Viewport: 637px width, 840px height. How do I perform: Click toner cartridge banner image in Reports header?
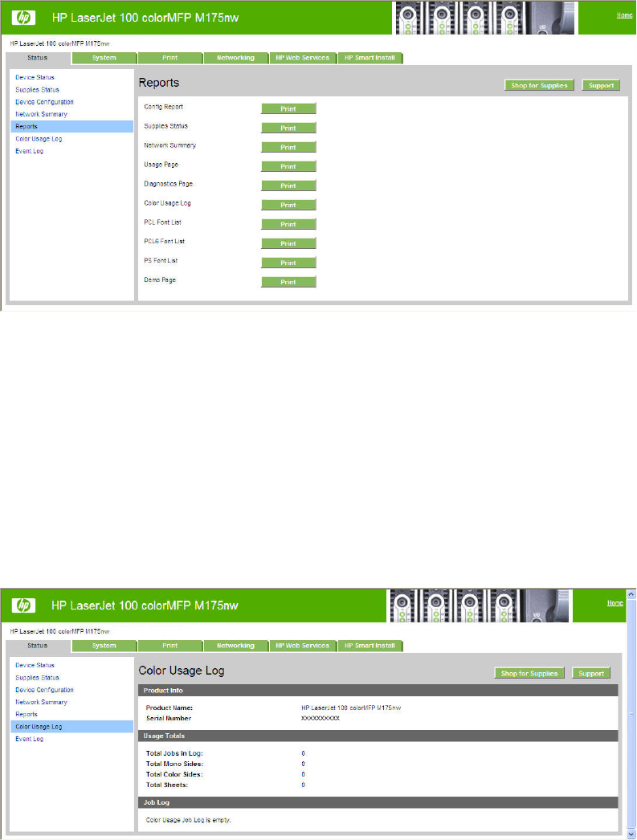[x=485, y=18]
